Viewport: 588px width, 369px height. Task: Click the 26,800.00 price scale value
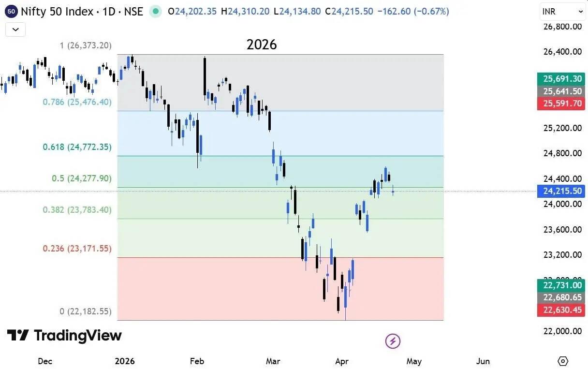point(562,26)
